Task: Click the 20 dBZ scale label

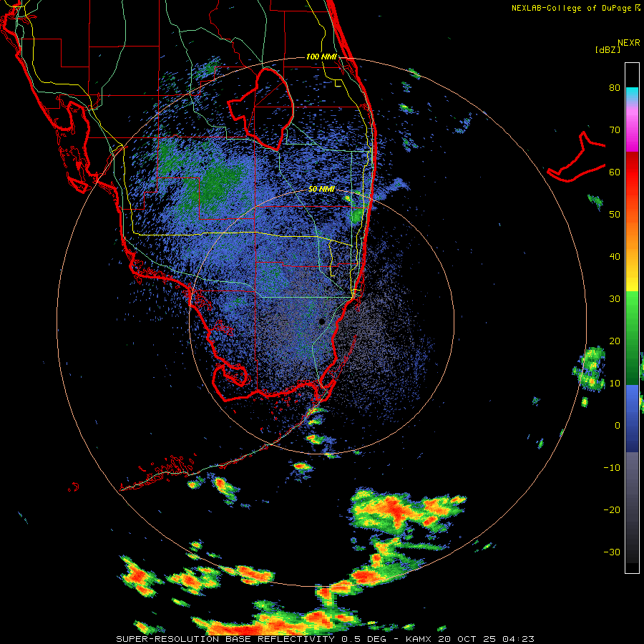Action: (615, 341)
